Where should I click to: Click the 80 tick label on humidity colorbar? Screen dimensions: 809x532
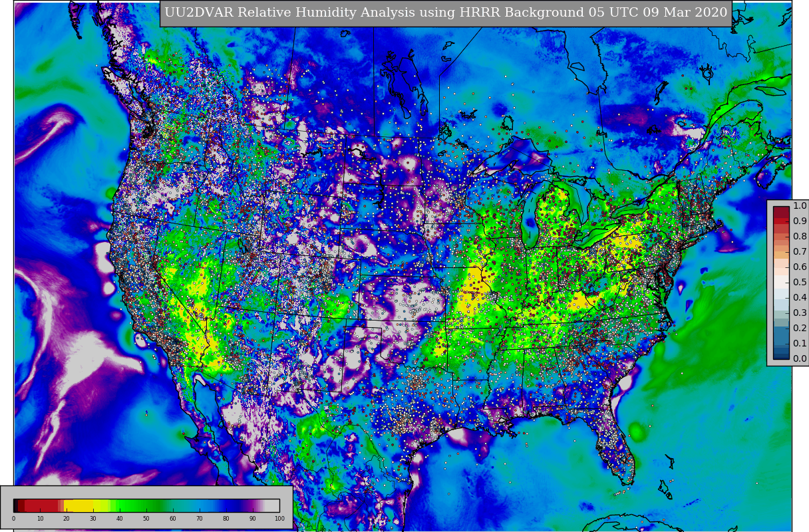226,519
